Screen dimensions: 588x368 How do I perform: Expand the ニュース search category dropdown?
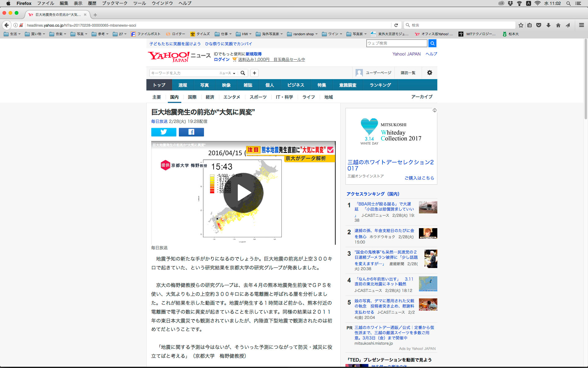[x=227, y=73]
